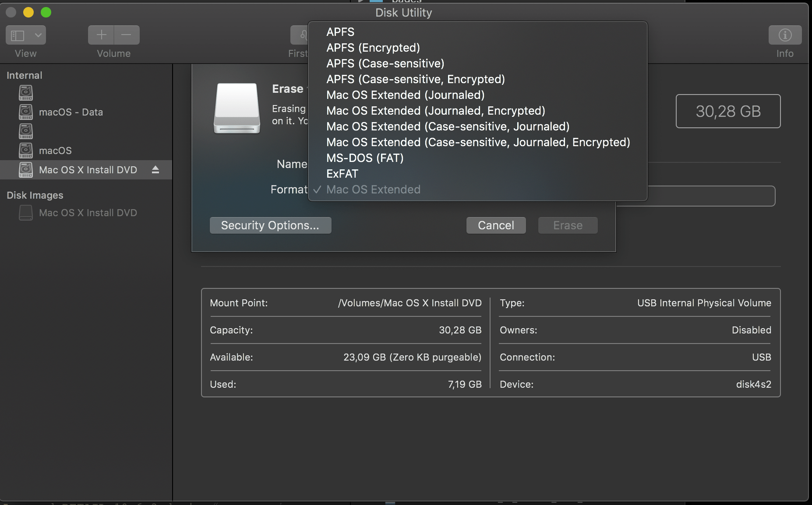Image resolution: width=812 pixels, height=505 pixels.
Task: Click the large drive icon in Erase dialog
Action: point(237,108)
